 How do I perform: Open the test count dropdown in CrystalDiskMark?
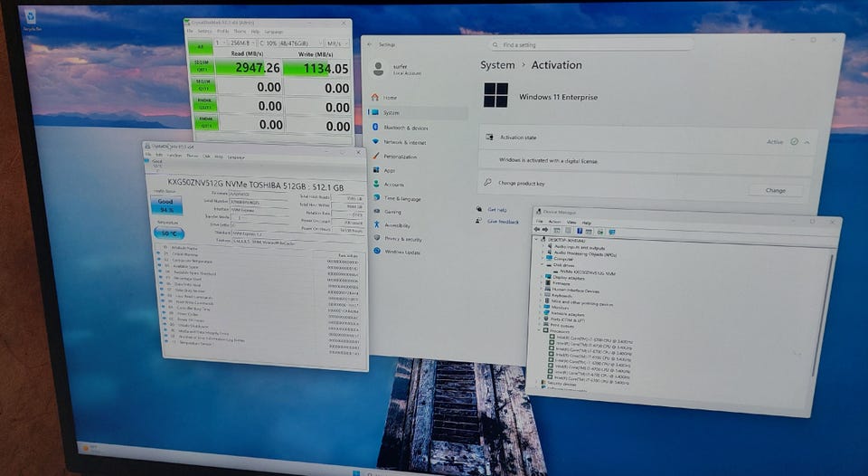tap(220, 43)
